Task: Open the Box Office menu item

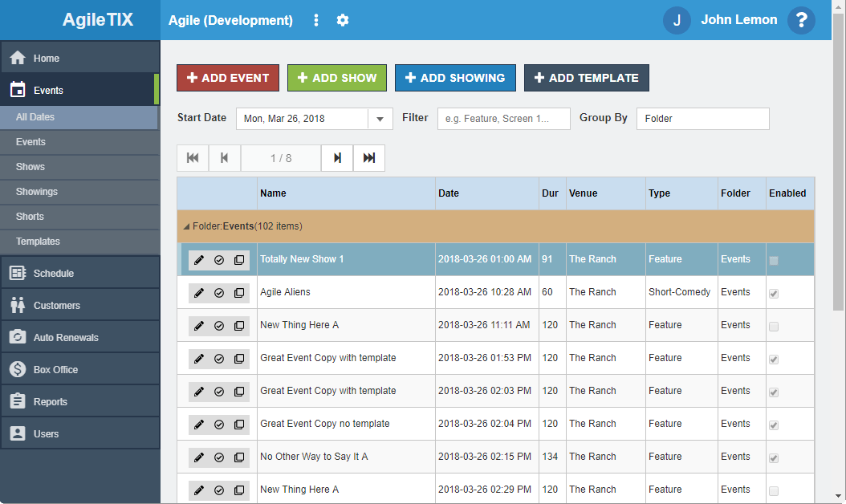Action: [55, 370]
